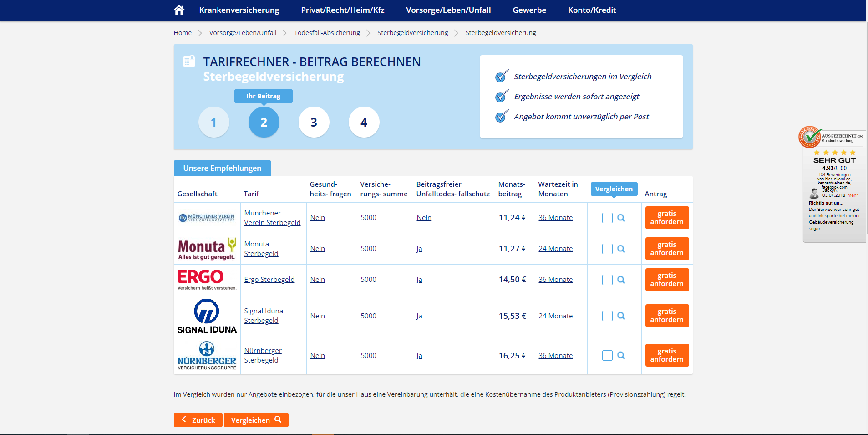Go to Todesfall-Absicherung breadcrumb
This screenshot has height=435, width=868.
[x=327, y=33]
